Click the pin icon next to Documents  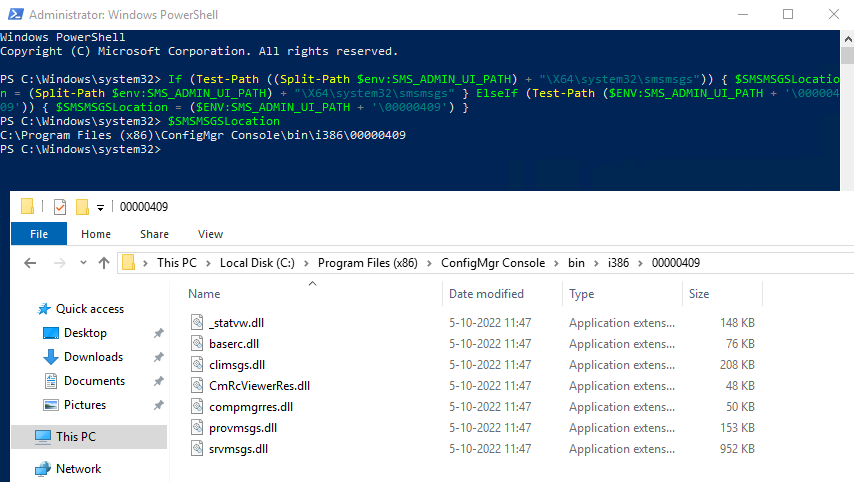(158, 381)
